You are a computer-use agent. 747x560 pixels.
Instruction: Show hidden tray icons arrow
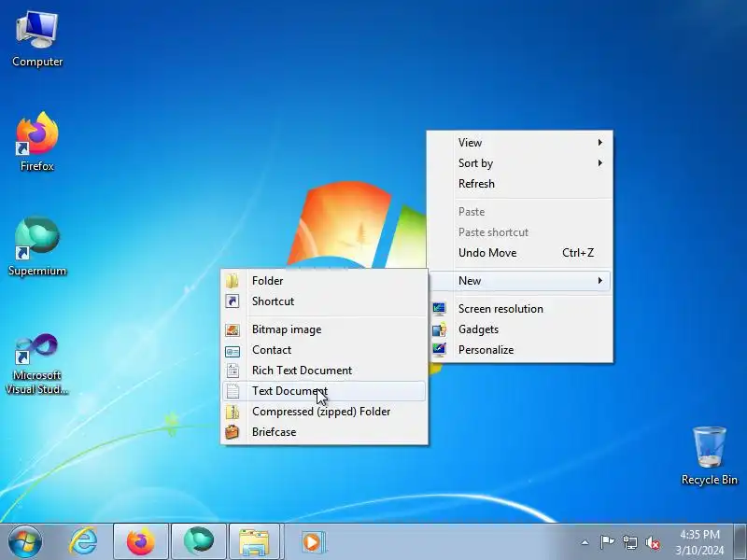click(x=585, y=542)
